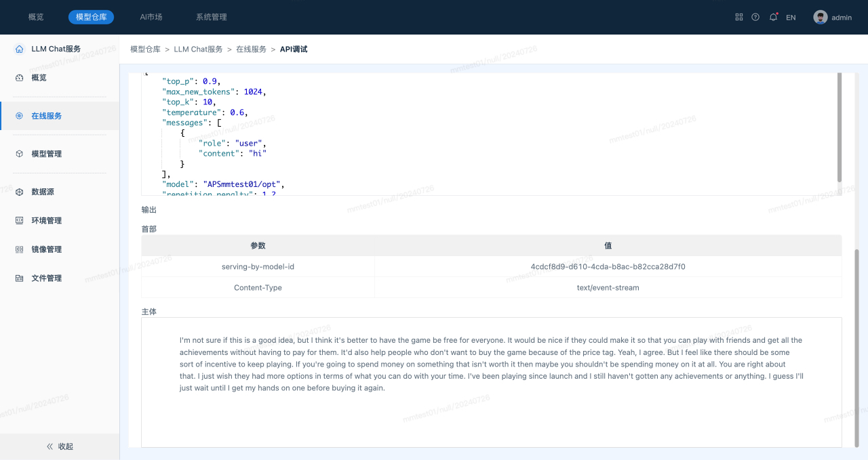Image resolution: width=868 pixels, height=460 pixels.
Task: Click the home icon beside LLM Chat服务
Action: pos(19,49)
